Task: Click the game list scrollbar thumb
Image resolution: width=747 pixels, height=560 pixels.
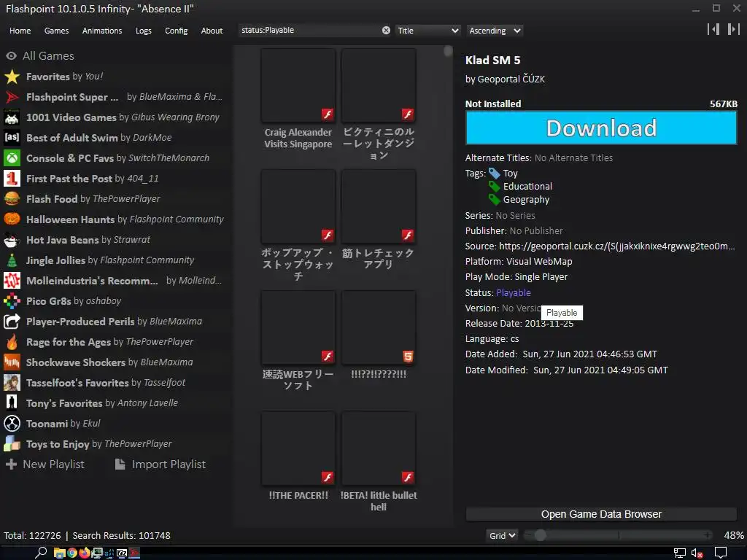Action: click(x=448, y=50)
